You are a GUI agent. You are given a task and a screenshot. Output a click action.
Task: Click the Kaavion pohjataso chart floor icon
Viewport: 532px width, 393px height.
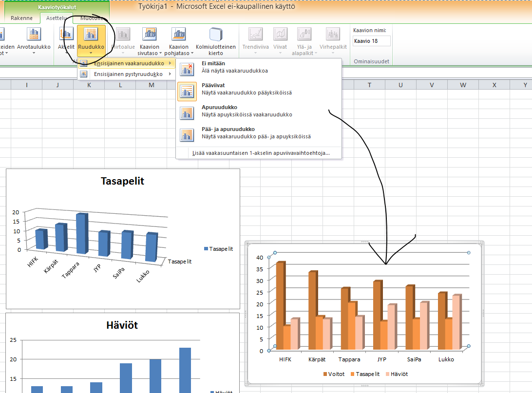(x=178, y=35)
